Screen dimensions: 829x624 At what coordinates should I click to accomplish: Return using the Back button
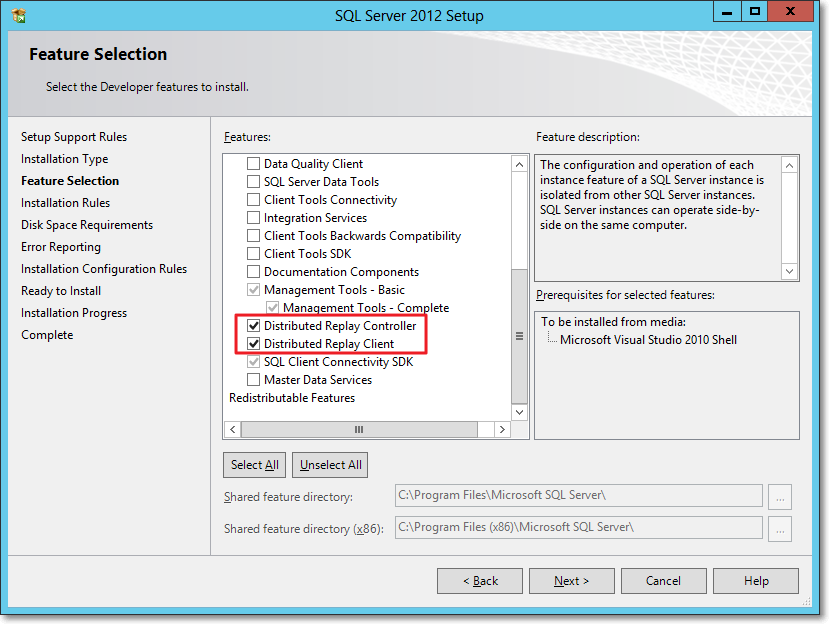(480, 581)
